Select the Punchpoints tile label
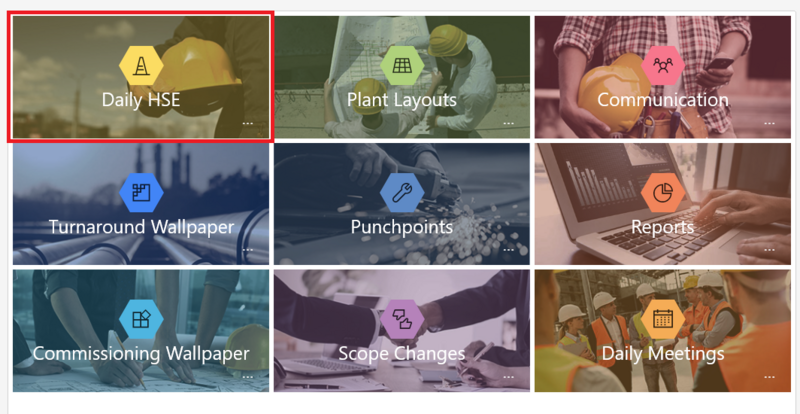800x414 pixels. (402, 227)
